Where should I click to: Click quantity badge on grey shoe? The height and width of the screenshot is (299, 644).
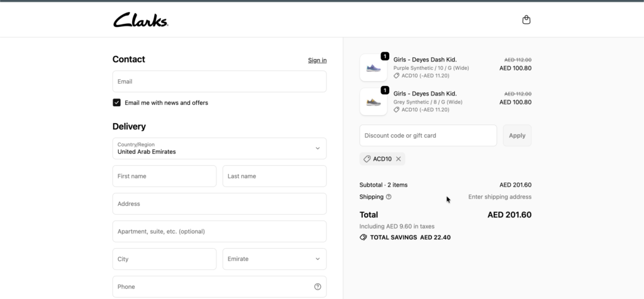pos(385,90)
